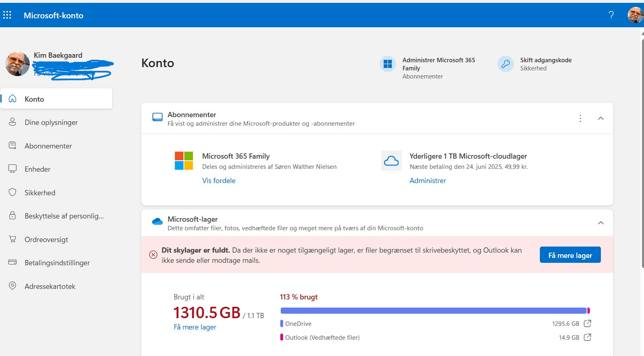Click the Change password key icon
Image resolution: width=644 pixels, height=356 pixels.
click(506, 64)
